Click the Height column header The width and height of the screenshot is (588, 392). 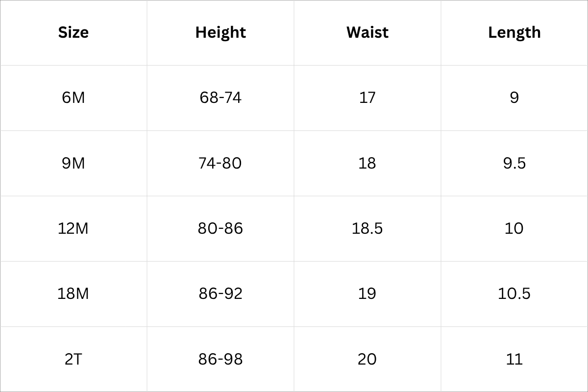tap(220, 32)
